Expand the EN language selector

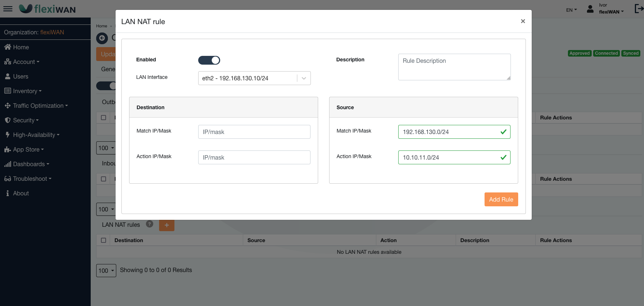pos(571,10)
